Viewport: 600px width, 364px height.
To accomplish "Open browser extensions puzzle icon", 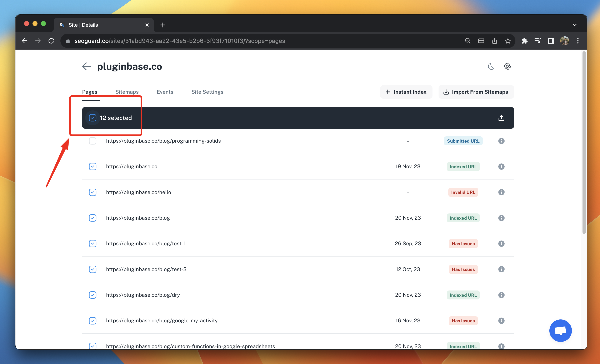I will click(524, 41).
